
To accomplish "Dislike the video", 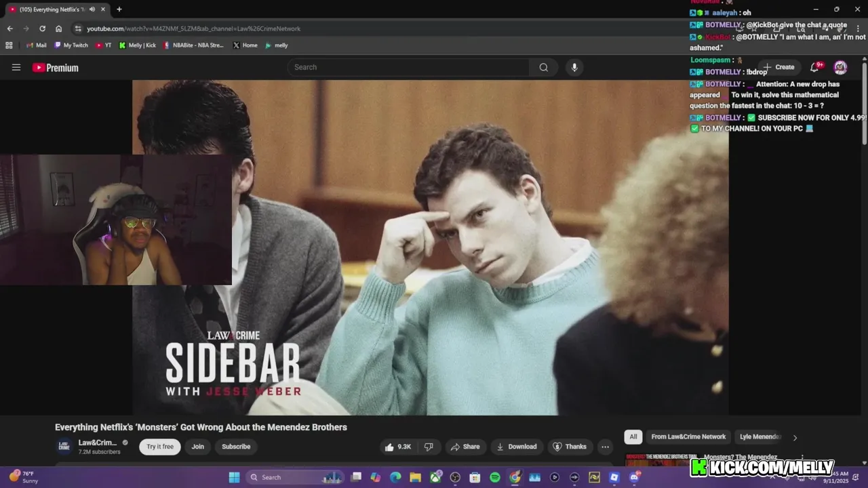I will click(x=429, y=447).
